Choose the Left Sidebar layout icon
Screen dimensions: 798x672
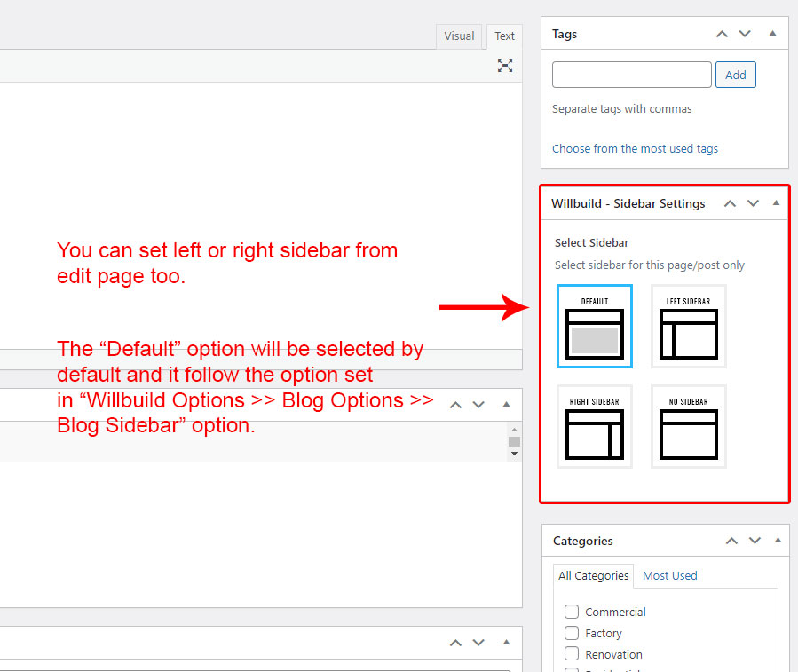pos(689,326)
